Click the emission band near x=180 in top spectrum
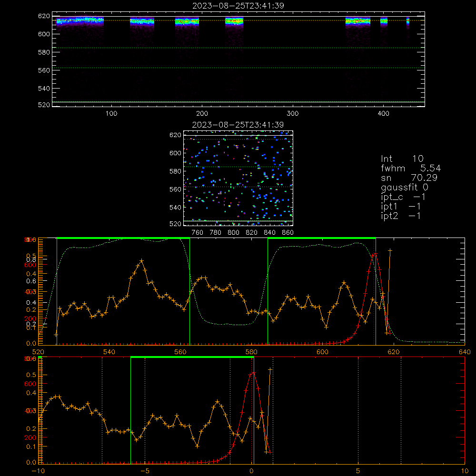Screen dimensions: 476x476 pyautogui.click(x=187, y=22)
